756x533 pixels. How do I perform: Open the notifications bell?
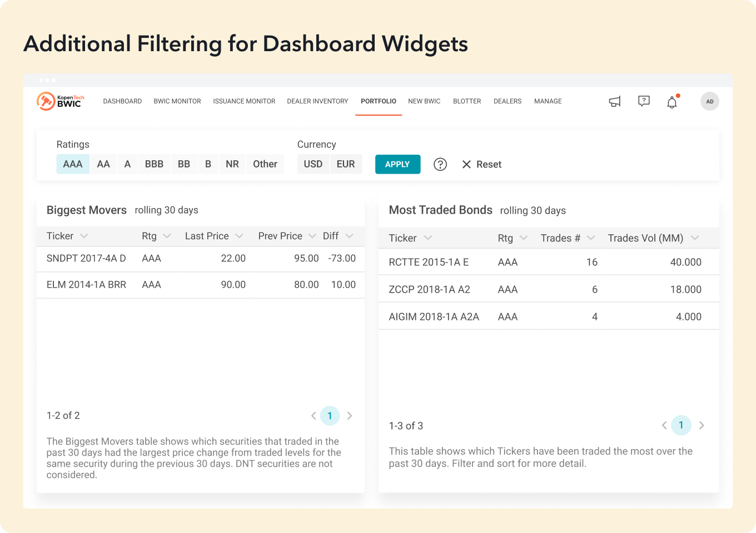[x=672, y=102]
